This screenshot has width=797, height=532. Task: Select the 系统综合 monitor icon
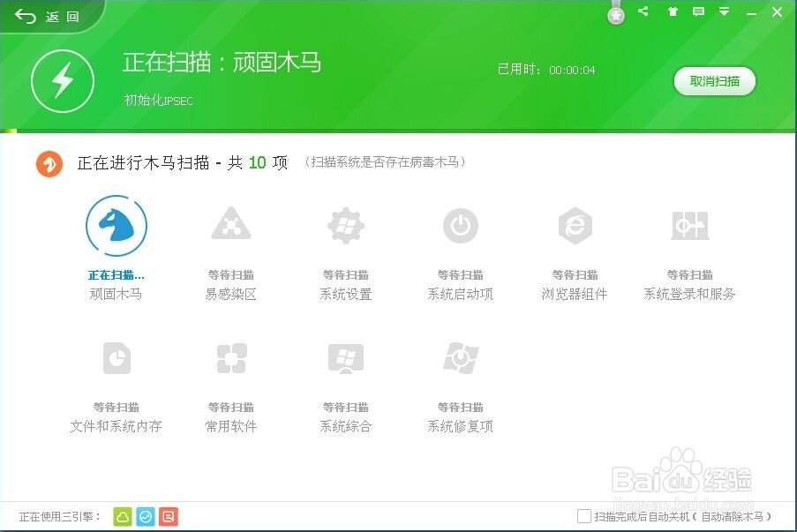point(346,358)
